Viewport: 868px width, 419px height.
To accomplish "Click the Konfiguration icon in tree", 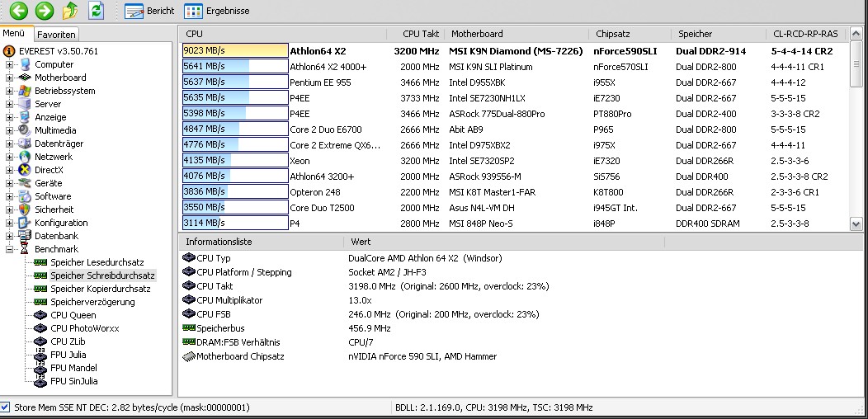I will coord(25,223).
